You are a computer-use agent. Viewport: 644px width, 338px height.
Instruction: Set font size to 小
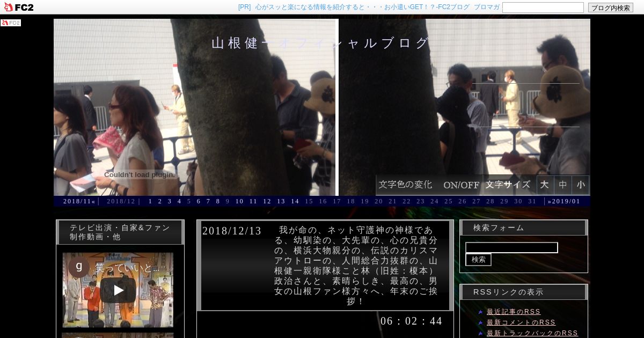pyautogui.click(x=581, y=185)
